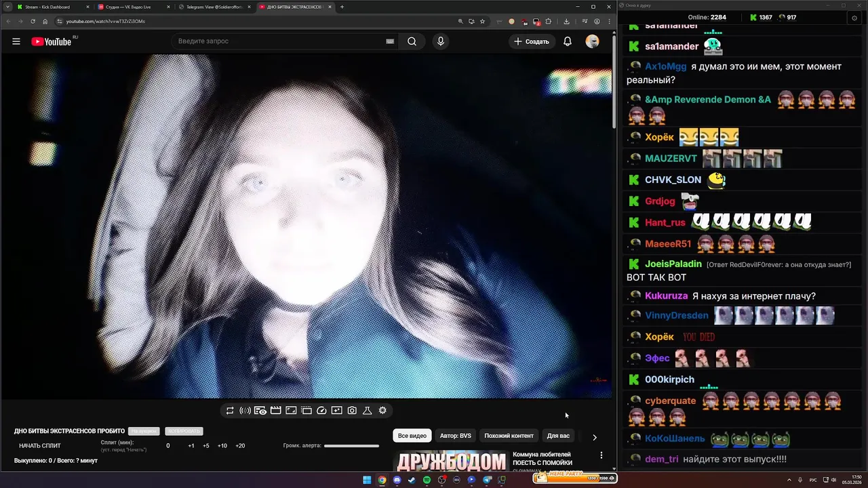Click the flask icon in player toolbar
Image resolution: width=868 pixels, height=488 pixels.
tap(368, 411)
